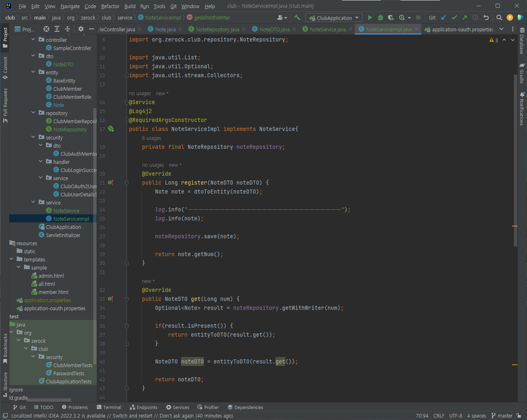Open the Notifications tool window
The width and height of the screenshot is (527, 420).
522,109
